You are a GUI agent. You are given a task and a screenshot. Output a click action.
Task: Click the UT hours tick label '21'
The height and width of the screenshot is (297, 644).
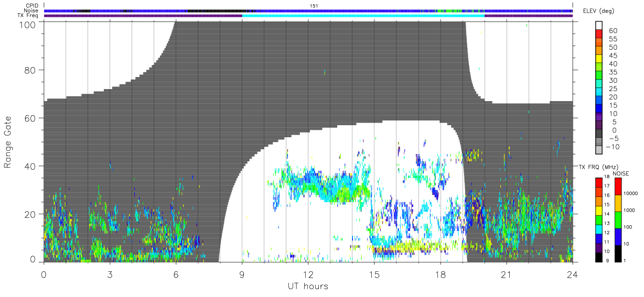(x=506, y=274)
